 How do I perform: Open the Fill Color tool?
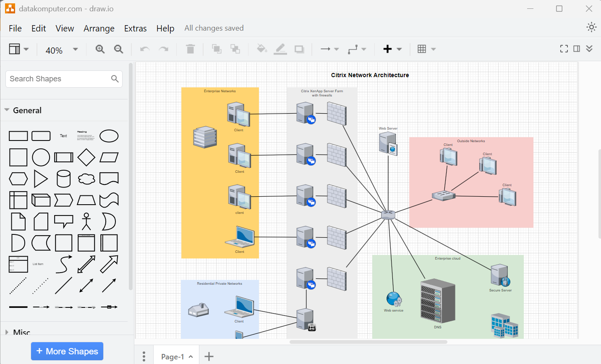tap(261, 49)
